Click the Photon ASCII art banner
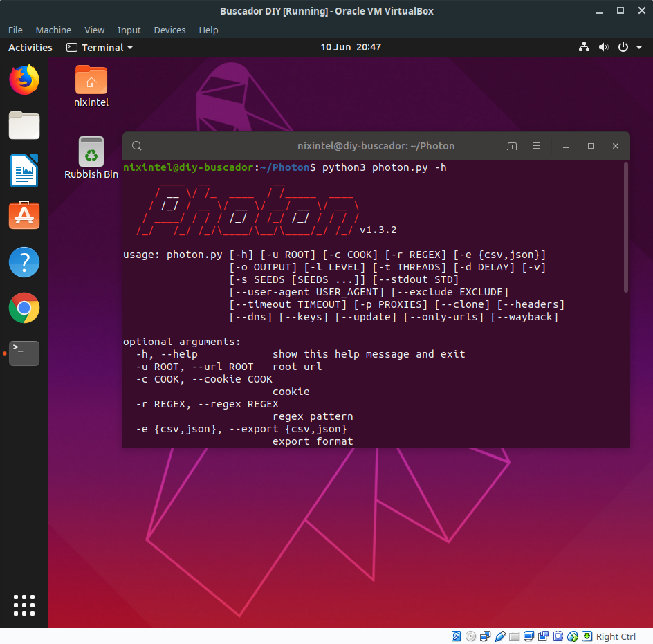The height and width of the screenshot is (644, 653). coord(248,209)
